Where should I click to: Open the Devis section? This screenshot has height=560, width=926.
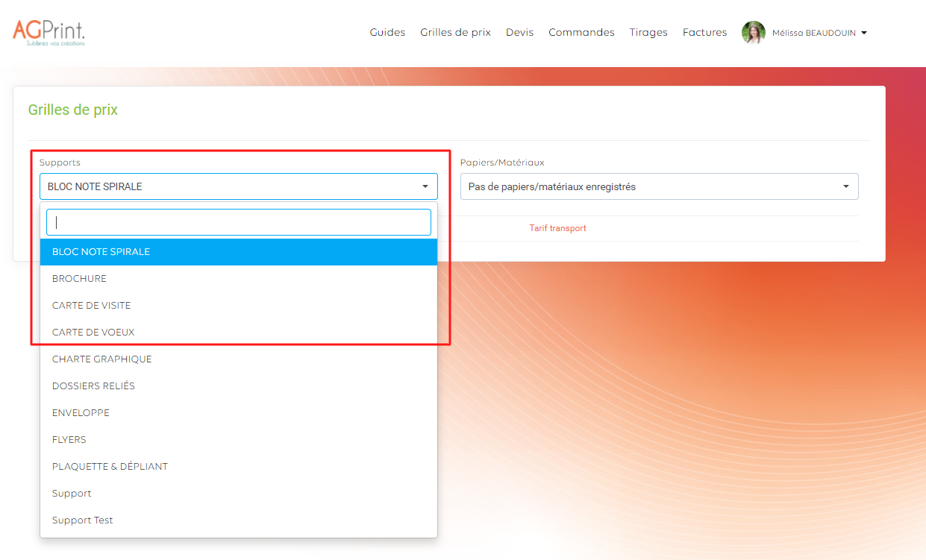pos(519,33)
